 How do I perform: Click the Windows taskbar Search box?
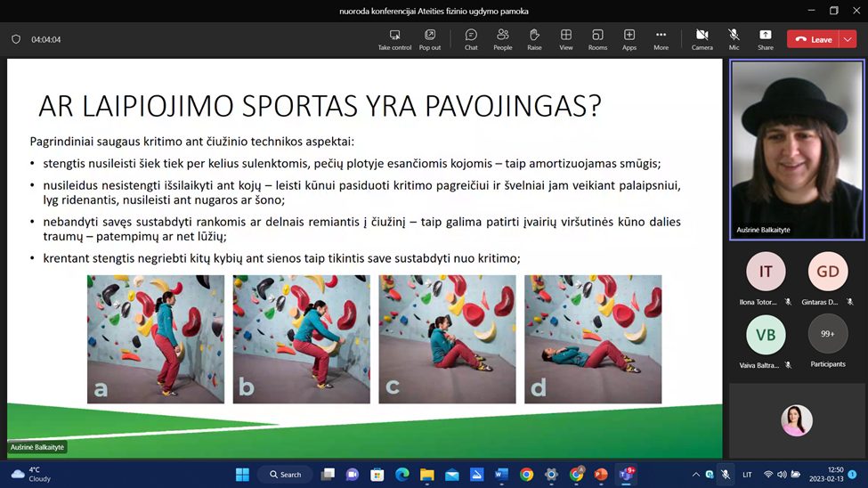285,475
